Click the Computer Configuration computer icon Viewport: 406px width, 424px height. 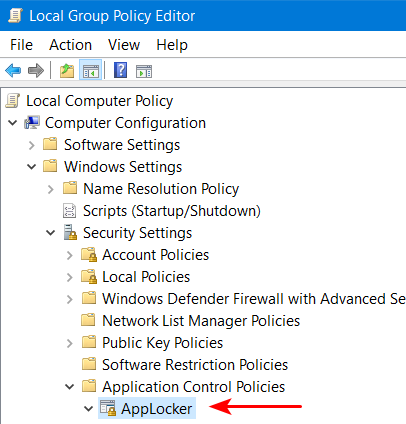[x=32, y=123]
